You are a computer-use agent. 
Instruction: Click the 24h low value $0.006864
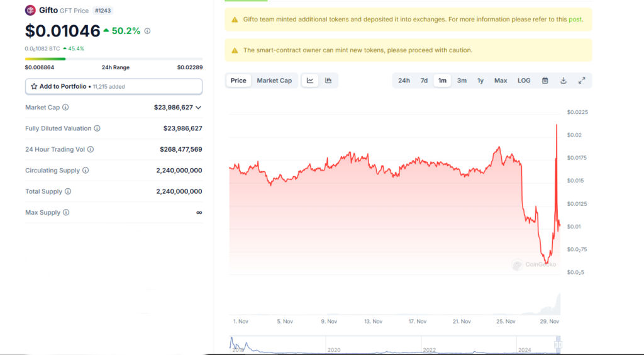pos(40,67)
